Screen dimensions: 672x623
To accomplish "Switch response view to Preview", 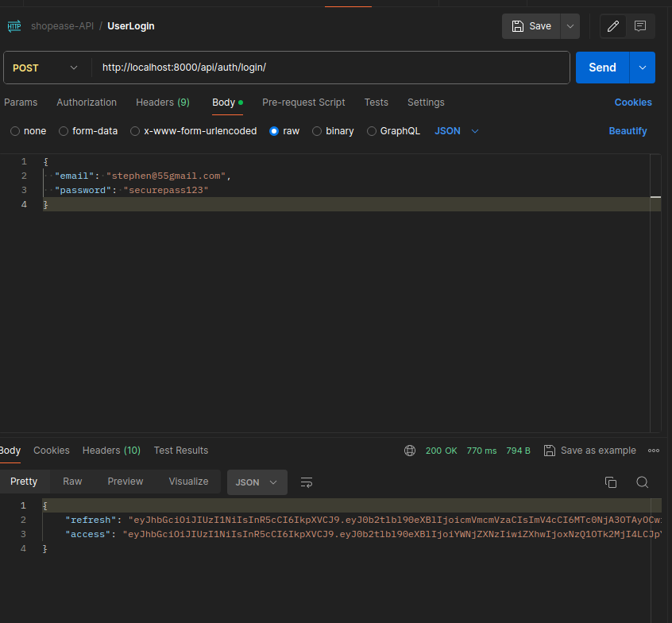I will (126, 482).
